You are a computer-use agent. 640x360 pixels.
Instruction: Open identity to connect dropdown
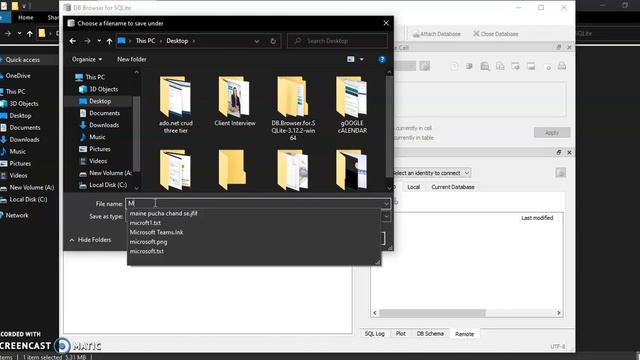click(x=431, y=173)
